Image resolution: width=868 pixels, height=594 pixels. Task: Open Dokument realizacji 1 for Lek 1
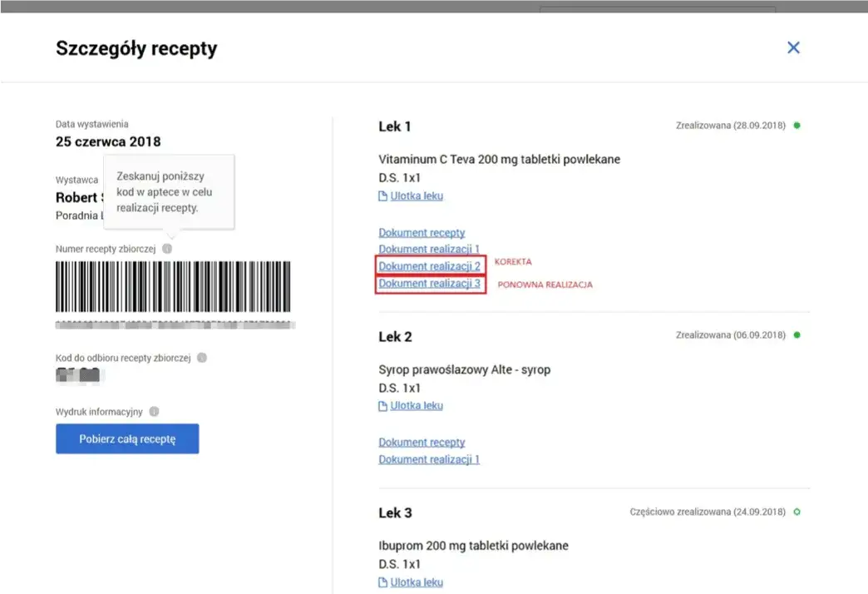point(428,249)
